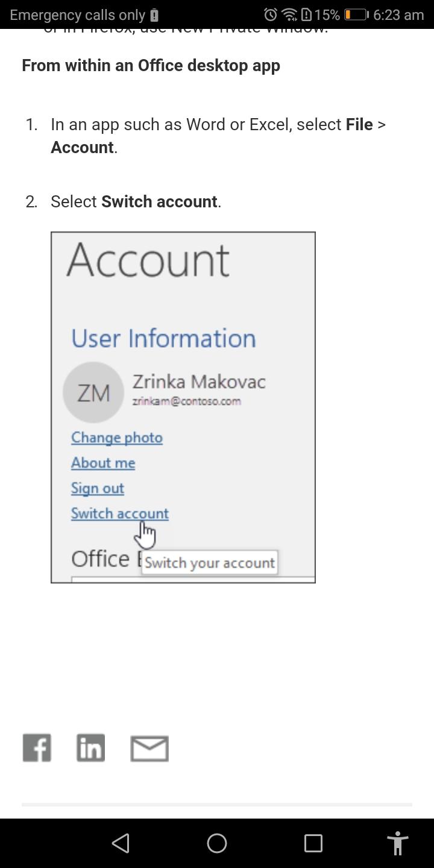Image resolution: width=434 pixels, height=868 pixels.
Task: Select the User Information heading
Action: pyautogui.click(x=163, y=338)
